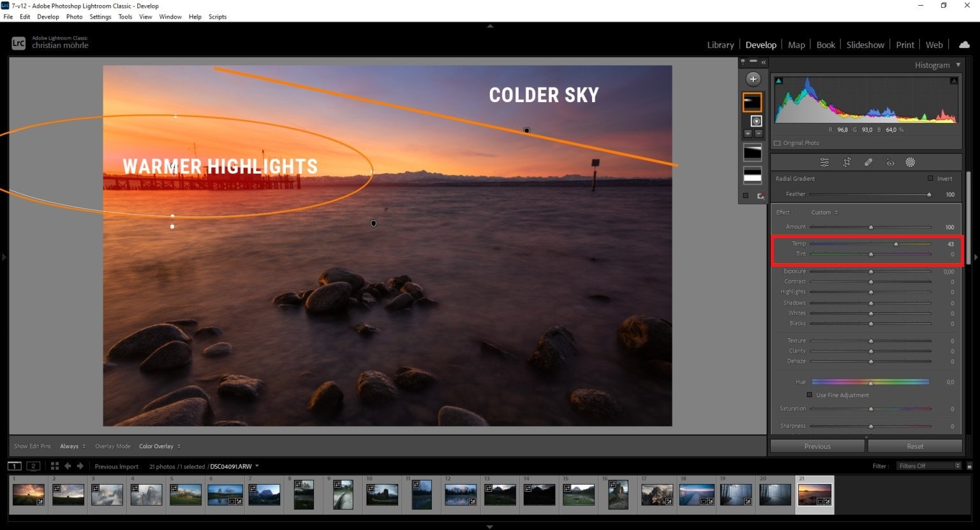Toggle the show overlay checkbox in masks panel
The image size is (980, 530).
tap(745, 195)
